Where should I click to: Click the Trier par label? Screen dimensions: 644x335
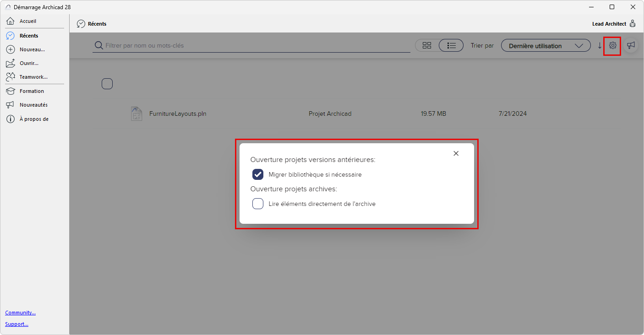(482, 46)
